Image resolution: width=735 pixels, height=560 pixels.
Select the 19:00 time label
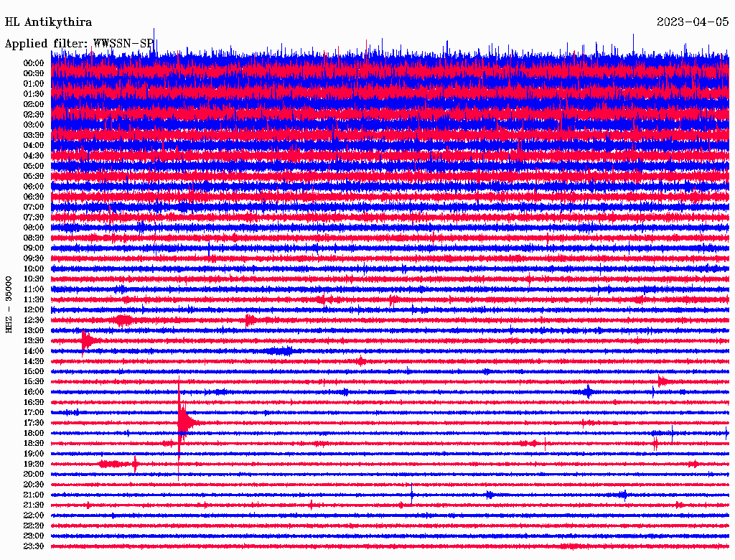34,454
